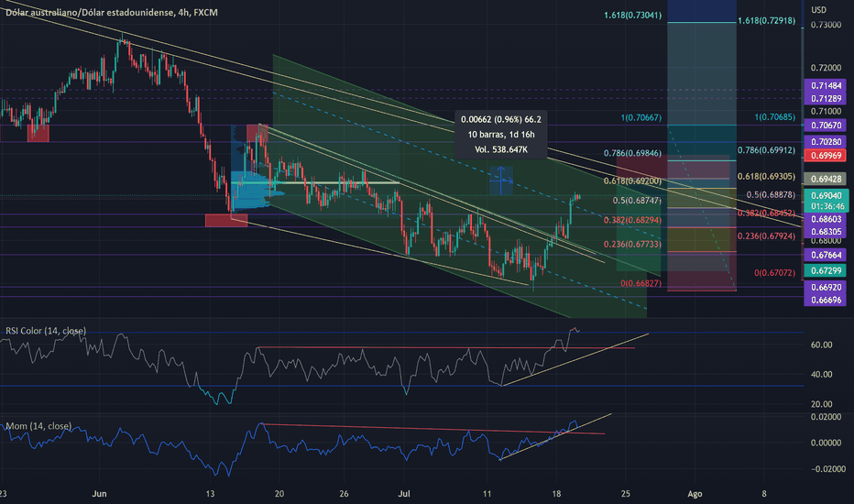Click the Ago date on time axis
Screen dimensions: 854x504
[695, 494]
